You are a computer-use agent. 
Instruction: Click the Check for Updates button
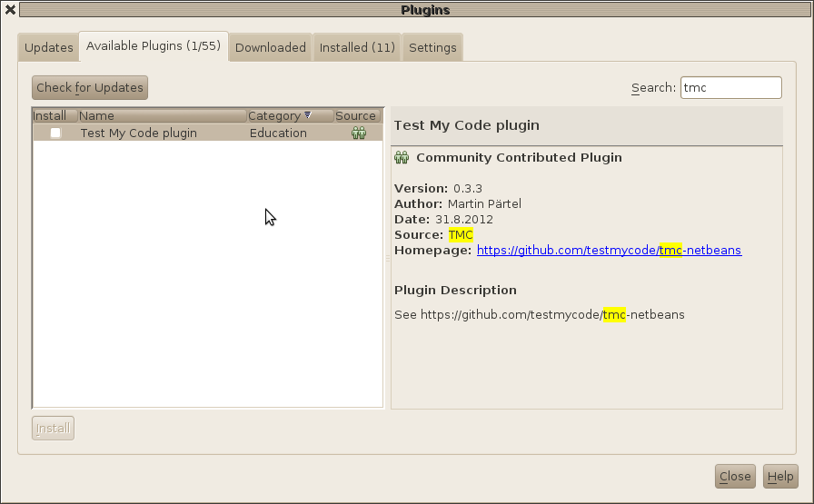point(90,88)
